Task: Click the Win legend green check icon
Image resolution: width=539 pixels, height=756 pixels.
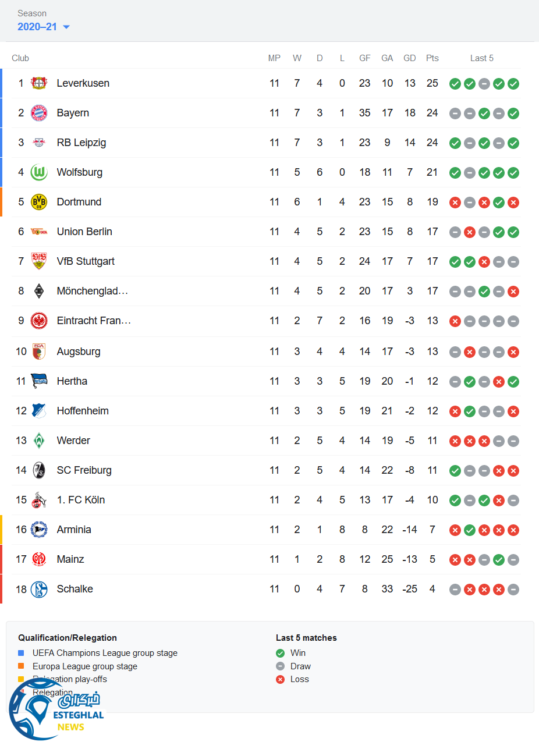Action: tap(280, 653)
